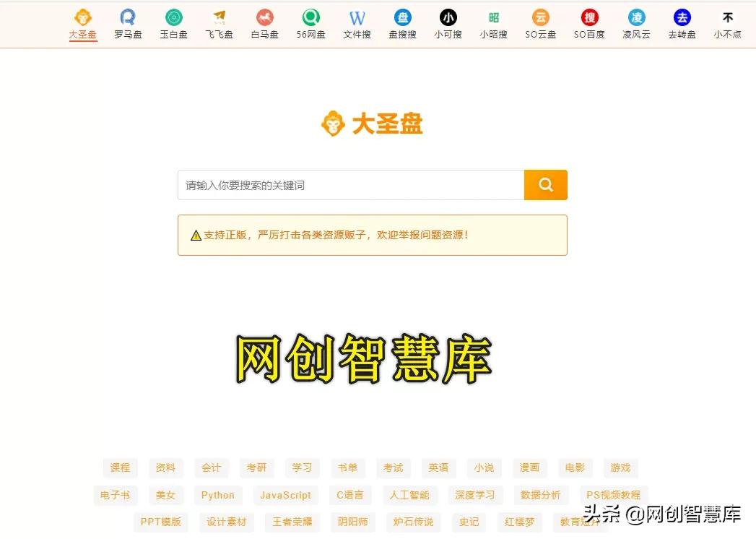Open the SO云盘 cloud icon
756x539 pixels.
click(540, 22)
